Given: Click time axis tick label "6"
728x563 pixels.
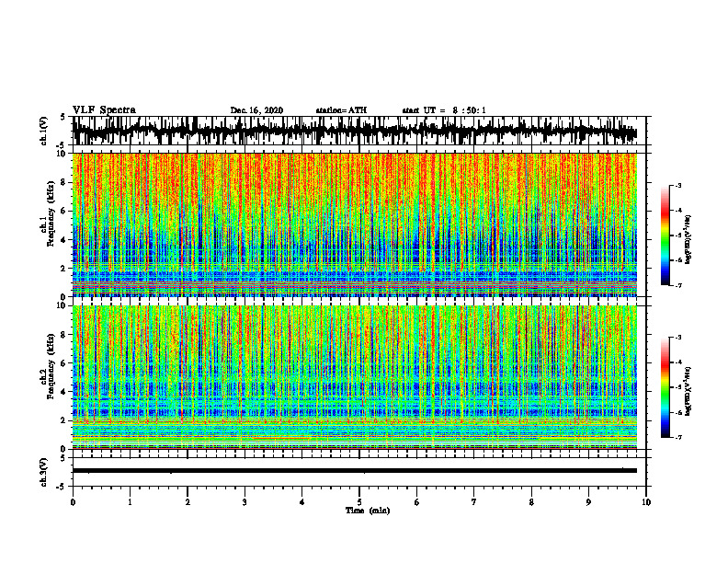Looking at the screenshot, I should pos(417,502).
